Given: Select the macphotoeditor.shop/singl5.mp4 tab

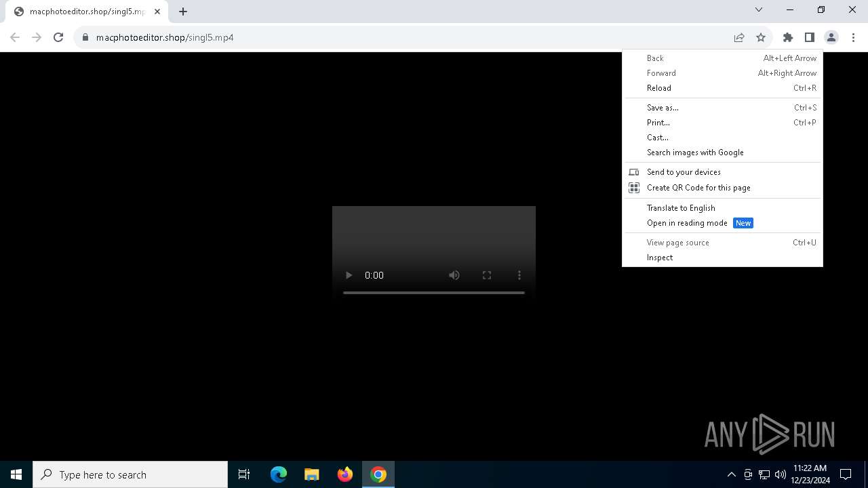Looking at the screenshot, I should point(87,12).
